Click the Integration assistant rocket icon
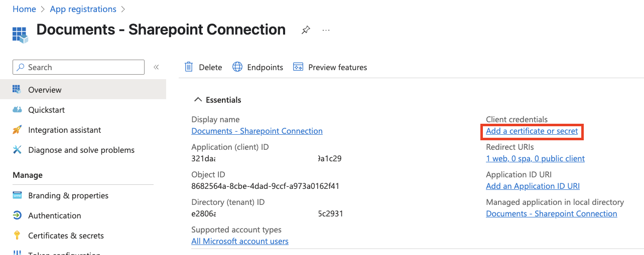This screenshot has height=255, width=644. (17, 130)
